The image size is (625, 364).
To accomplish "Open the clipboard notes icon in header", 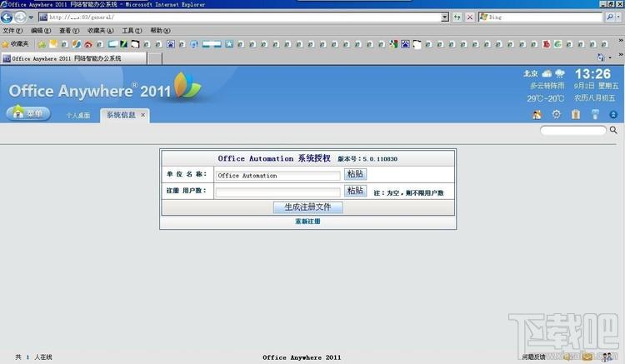I will (x=576, y=115).
